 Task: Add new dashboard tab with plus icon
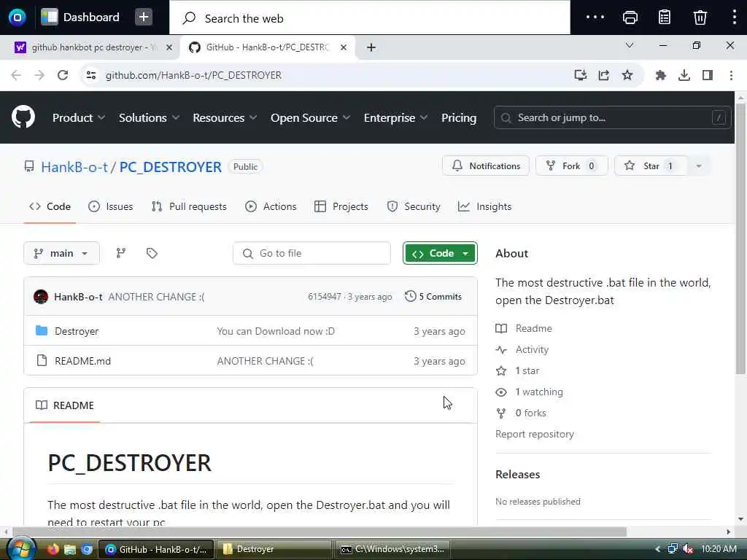(x=143, y=17)
